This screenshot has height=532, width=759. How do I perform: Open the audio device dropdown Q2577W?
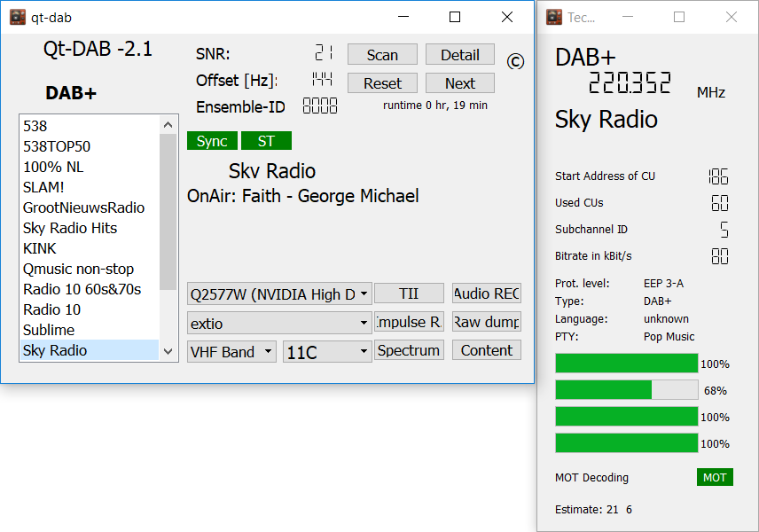pos(279,293)
